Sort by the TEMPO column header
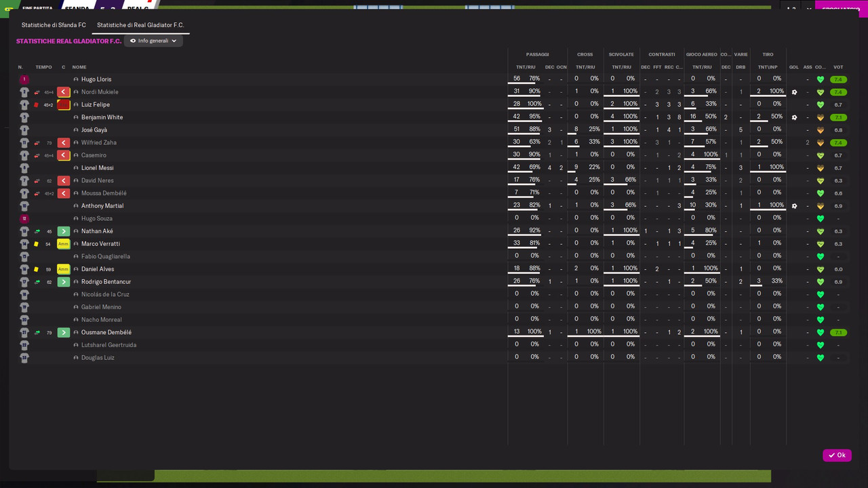The height and width of the screenshot is (488, 868). tap(43, 67)
